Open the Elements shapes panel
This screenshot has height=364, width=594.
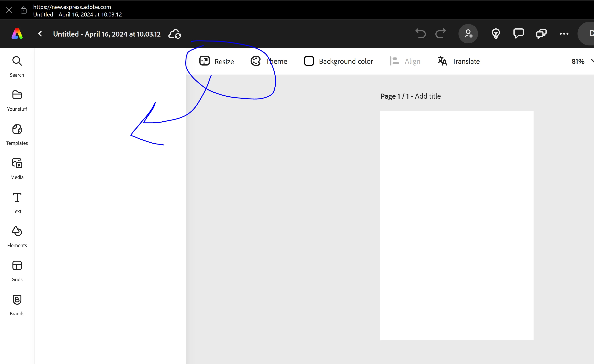point(17,237)
